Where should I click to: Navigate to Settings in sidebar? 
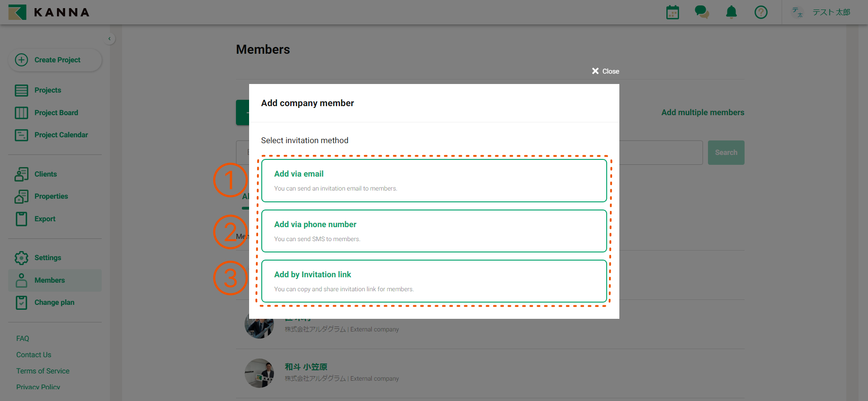click(47, 258)
